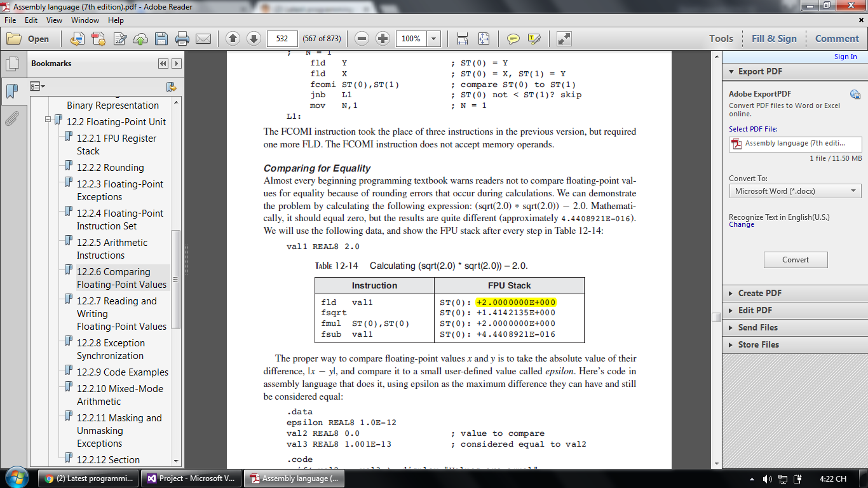Click the Print file icon
Screen dimensions: 868x488
tap(182, 39)
